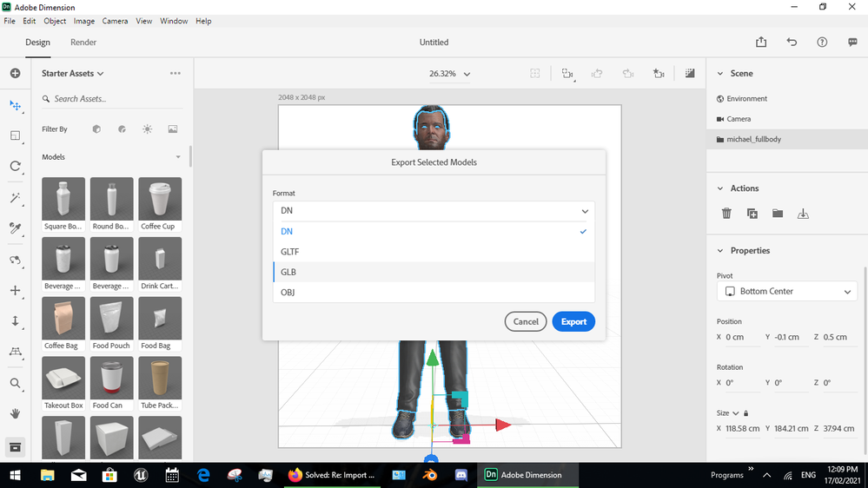Toggle Render Preview icon in canvas toolbar
The image size is (868, 488).
tap(690, 73)
